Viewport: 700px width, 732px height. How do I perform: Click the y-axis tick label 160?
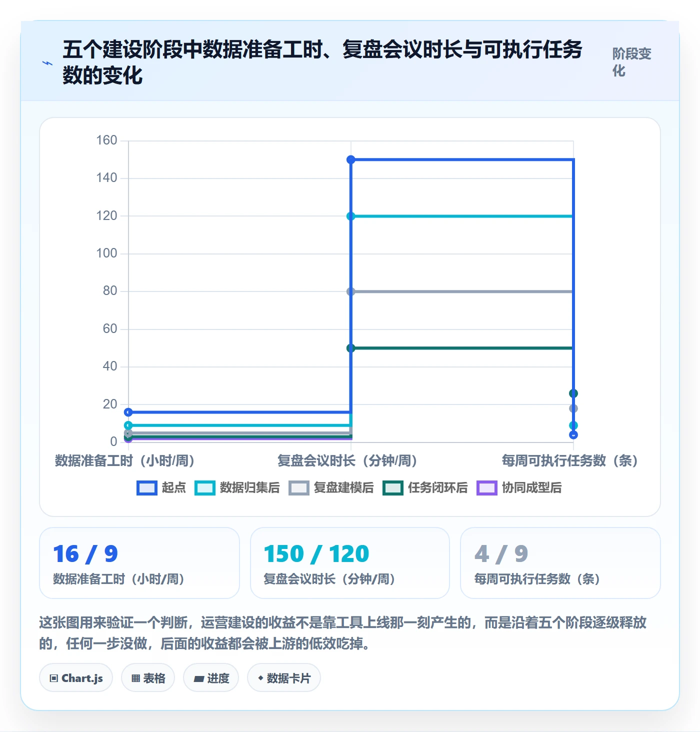[x=106, y=140]
